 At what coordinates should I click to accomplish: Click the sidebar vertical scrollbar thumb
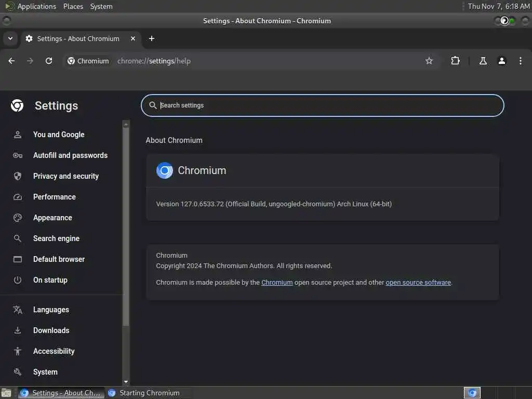pyautogui.click(x=126, y=227)
